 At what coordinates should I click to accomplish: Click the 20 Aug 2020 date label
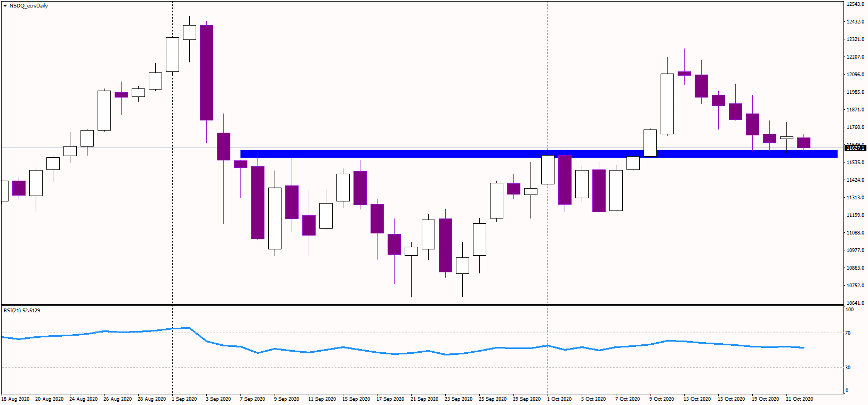(x=50, y=399)
